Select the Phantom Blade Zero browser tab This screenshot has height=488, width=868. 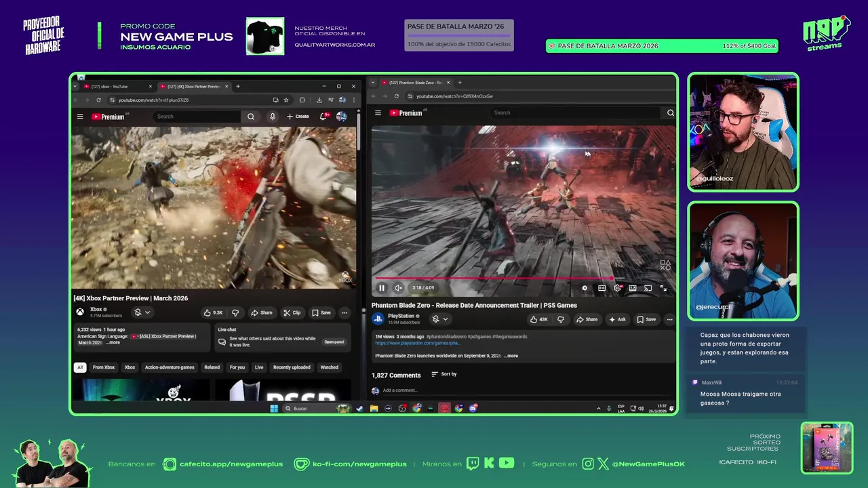(415, 83)
